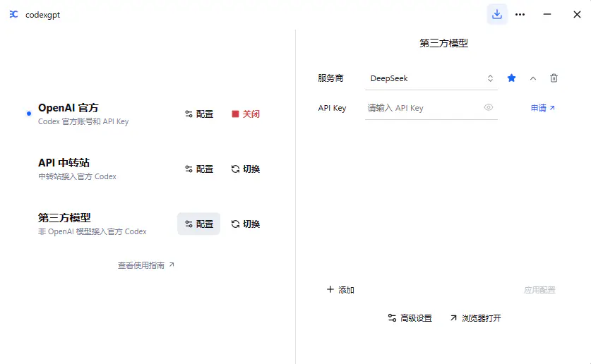Screen dimensions: 591x364
Task: Click the codexgpt title text
Action: [42, 15]
